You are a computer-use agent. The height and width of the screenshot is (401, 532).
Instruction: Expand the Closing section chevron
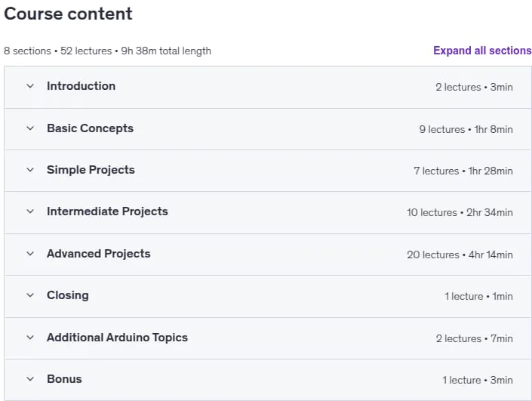click(30, 295)
